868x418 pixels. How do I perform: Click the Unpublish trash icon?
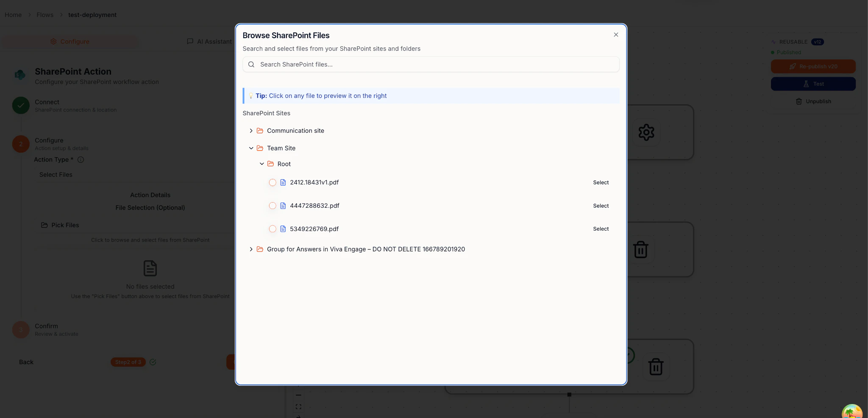798,101
